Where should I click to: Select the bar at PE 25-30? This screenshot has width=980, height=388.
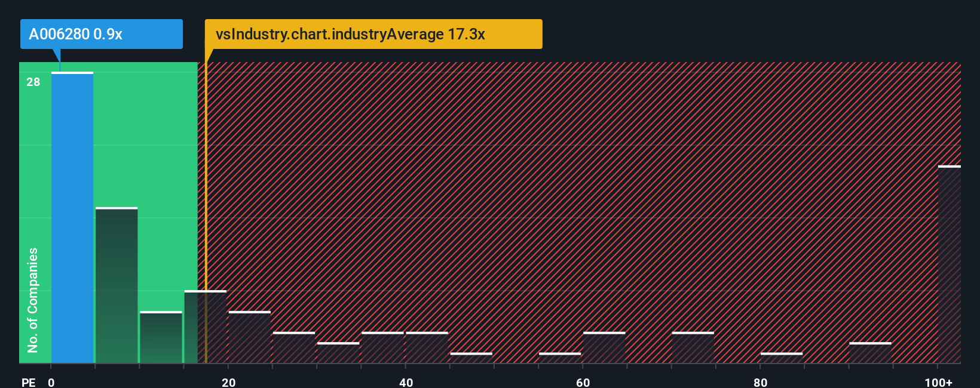[294, 347]
